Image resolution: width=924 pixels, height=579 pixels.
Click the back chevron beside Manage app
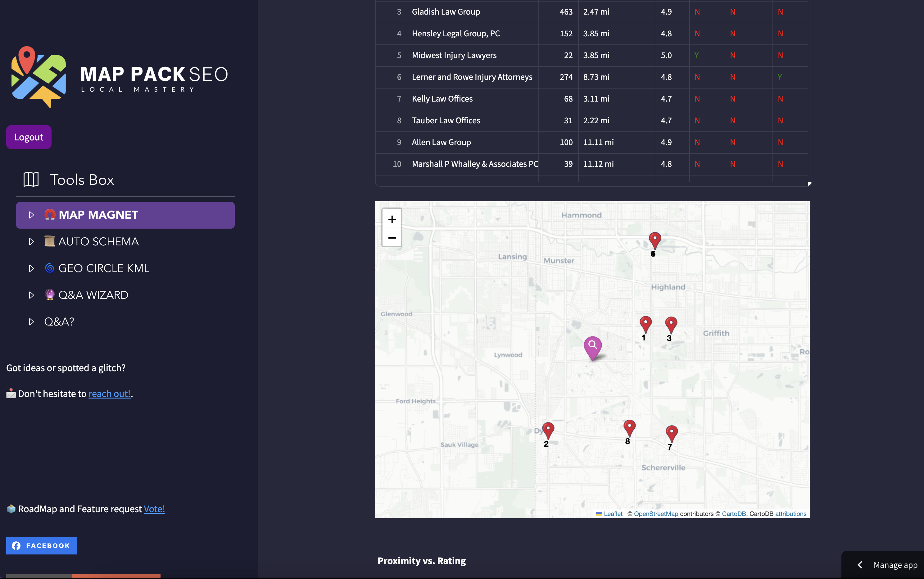860,565
